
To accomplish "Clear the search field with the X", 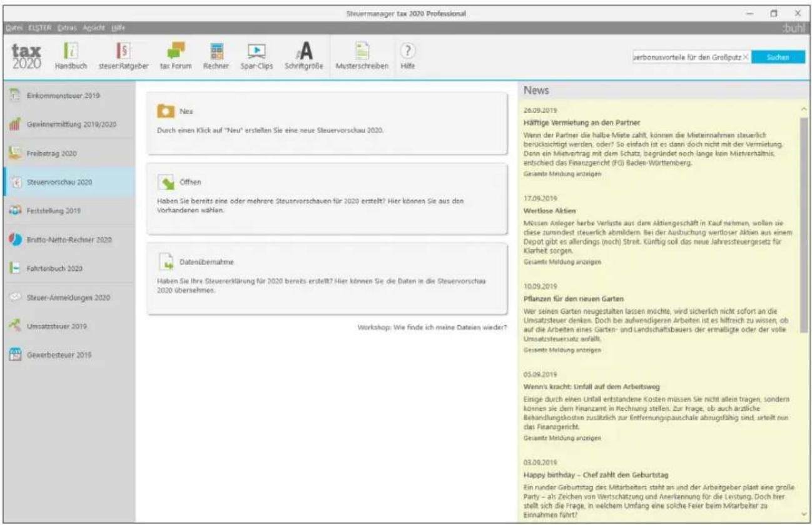I will [745, 57].
